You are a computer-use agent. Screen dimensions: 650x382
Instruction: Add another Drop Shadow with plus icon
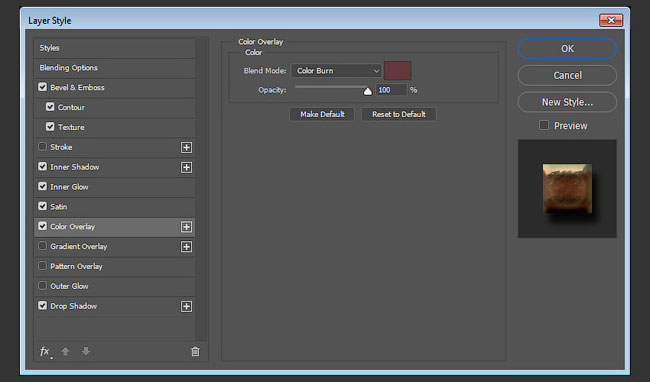point(187,306)
